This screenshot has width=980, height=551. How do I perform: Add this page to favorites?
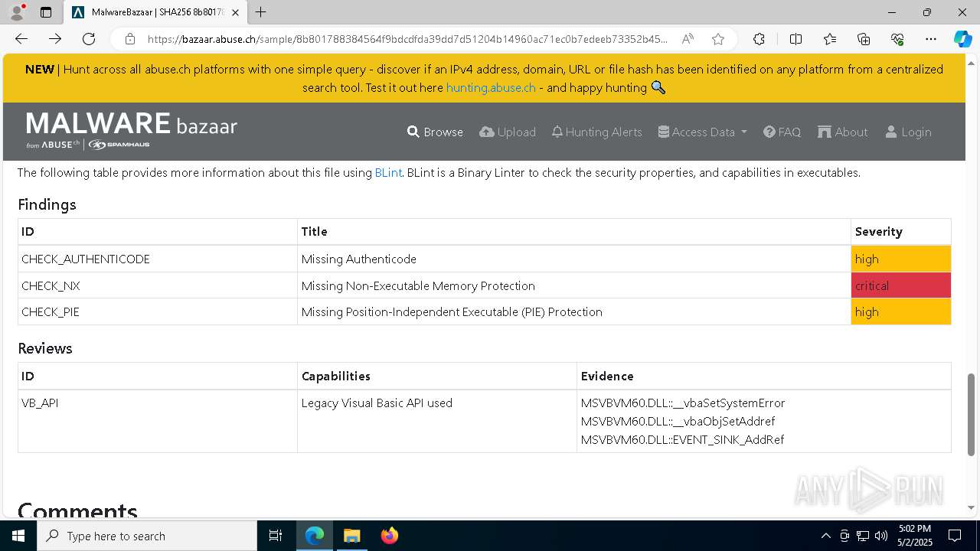pos(717,39)
